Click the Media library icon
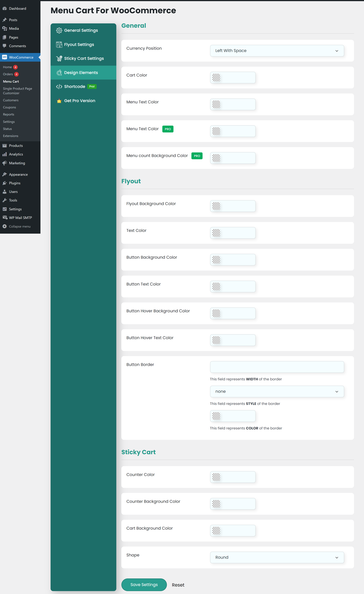This screenshot has width=364, height=594. coord(4,28)
